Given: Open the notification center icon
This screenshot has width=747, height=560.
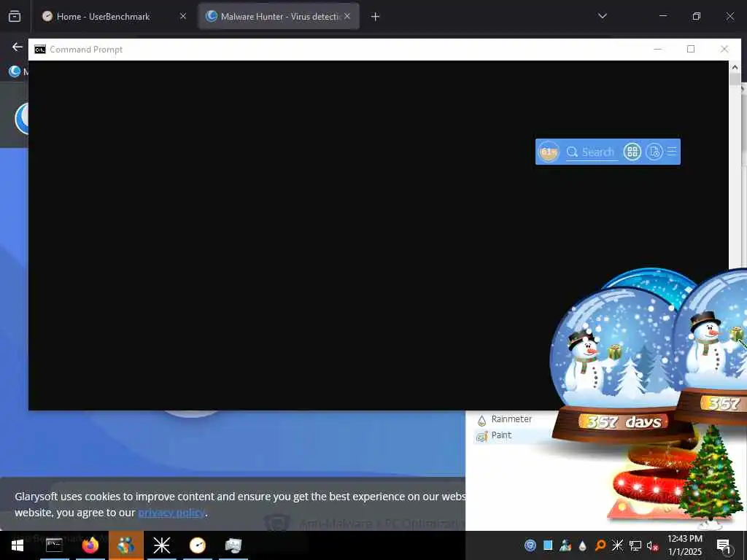Looking at the screenshot, I should click(723, 545).
